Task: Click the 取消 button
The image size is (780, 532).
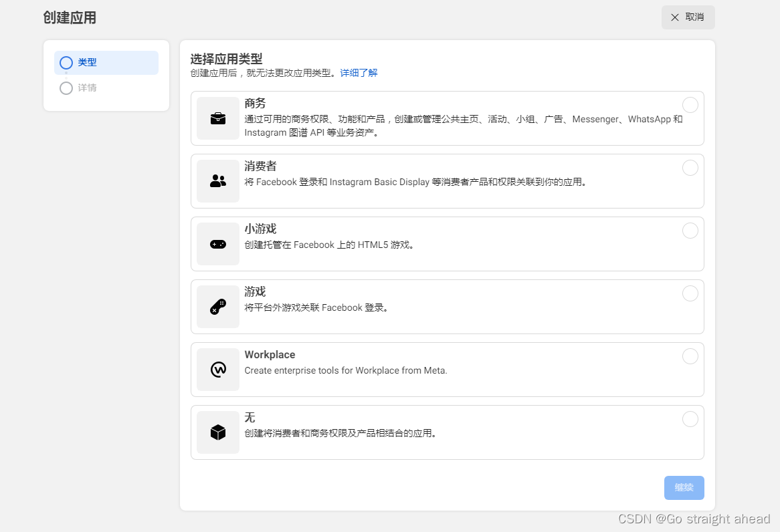Action: point(688,17)
